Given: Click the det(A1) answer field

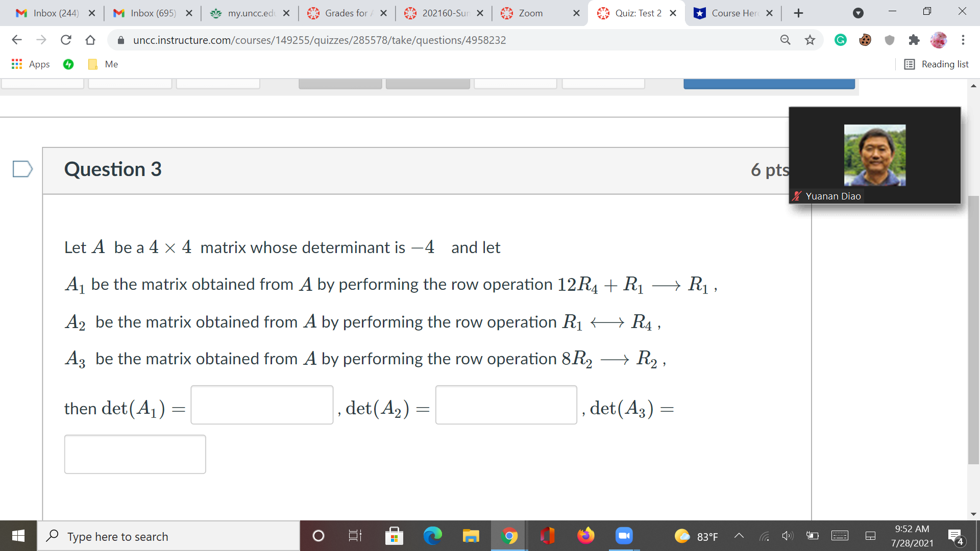Looking at the screenshot, I should [262, 404].
